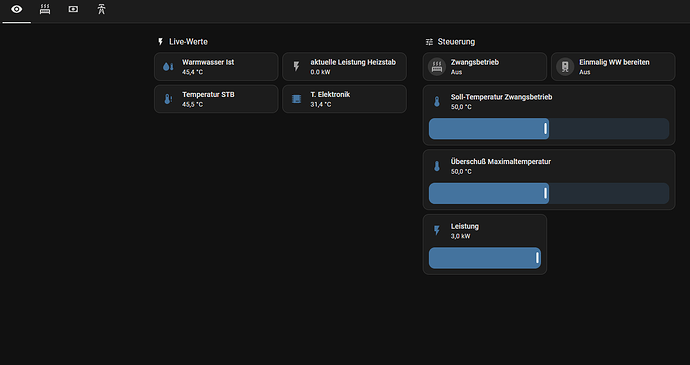Click the Steuerung tune header icon

pyautogui.click(x=429, y=42)
